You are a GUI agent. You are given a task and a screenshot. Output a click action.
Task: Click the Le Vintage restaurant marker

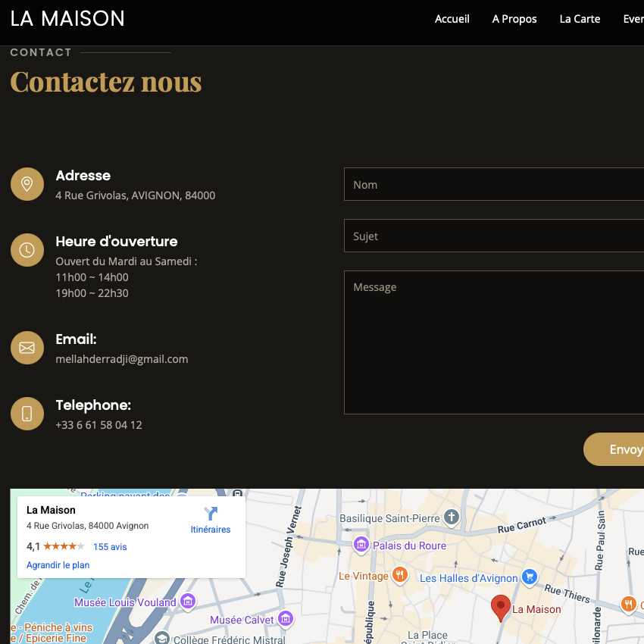[401, 576]
